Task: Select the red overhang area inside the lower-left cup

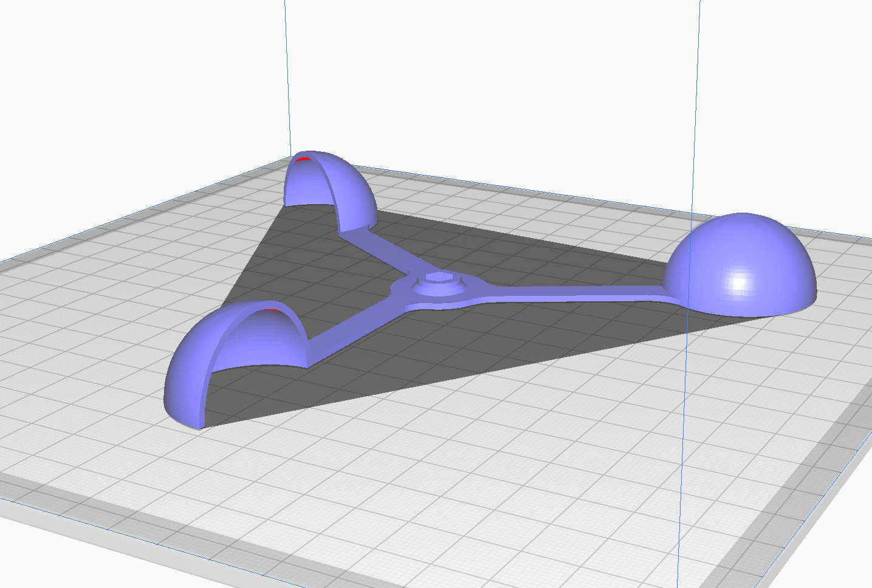Action: [x=272, y=310]
